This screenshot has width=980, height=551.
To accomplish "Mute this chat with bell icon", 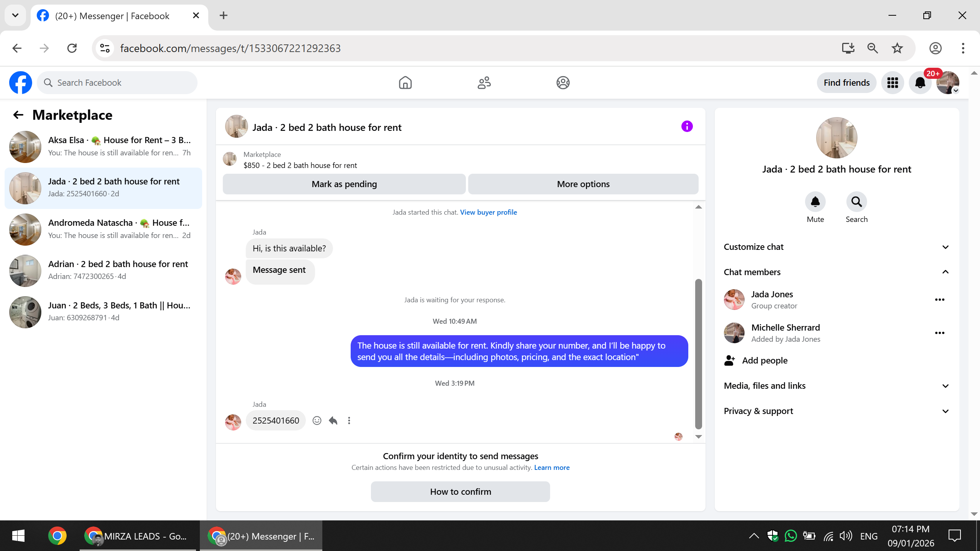I will tap(815, 202).
